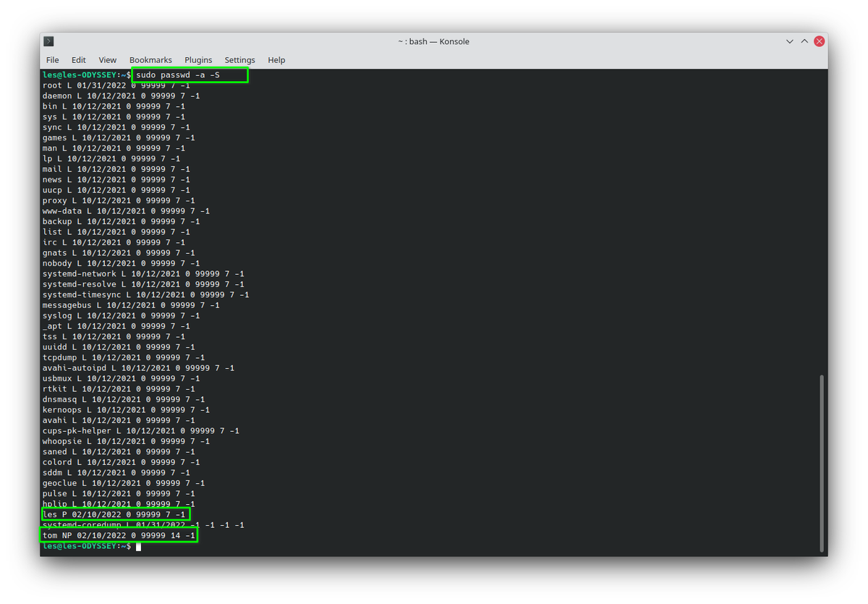The image size is (868, 604).
Task: Open the File menu
Action: pos(52,60)
